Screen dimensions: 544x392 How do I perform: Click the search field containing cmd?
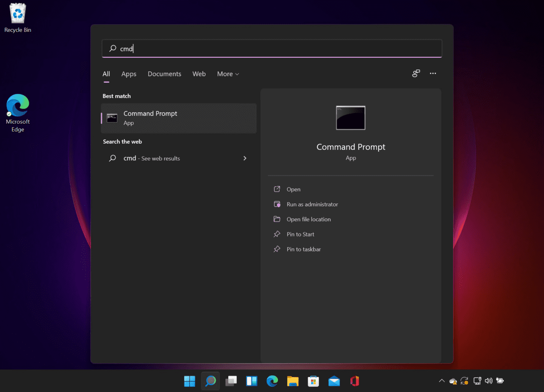(x=272, y=48)
